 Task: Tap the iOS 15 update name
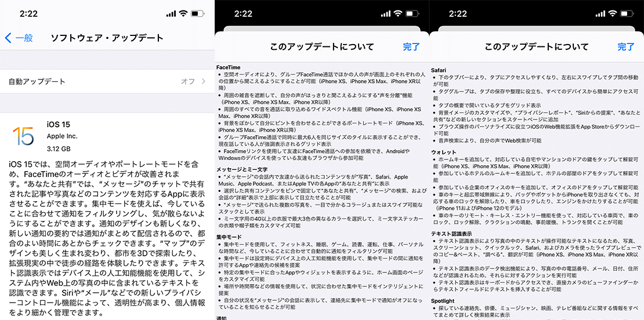[59, 125]
